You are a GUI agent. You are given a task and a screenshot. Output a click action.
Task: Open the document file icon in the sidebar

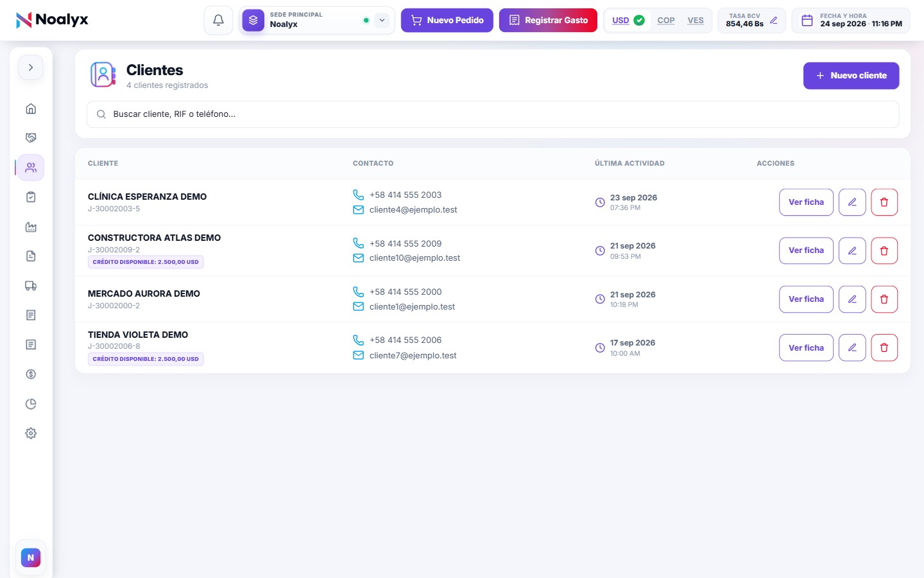click(31, 256)
